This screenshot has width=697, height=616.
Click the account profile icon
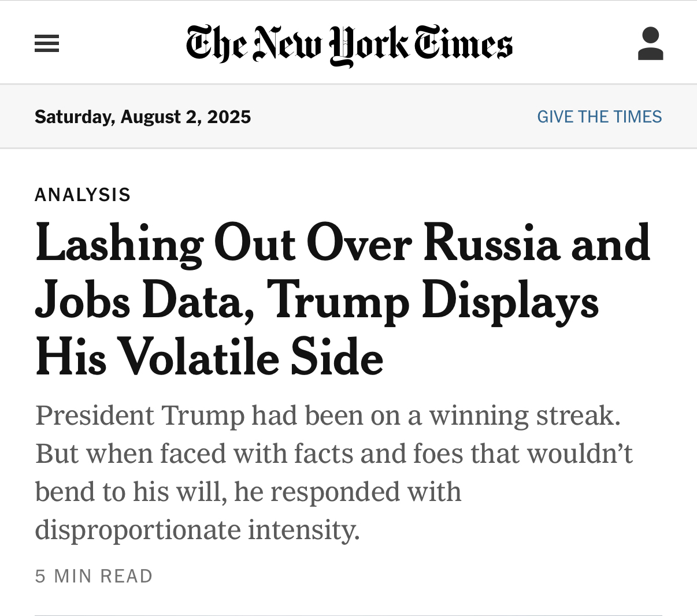click(650, 44)
